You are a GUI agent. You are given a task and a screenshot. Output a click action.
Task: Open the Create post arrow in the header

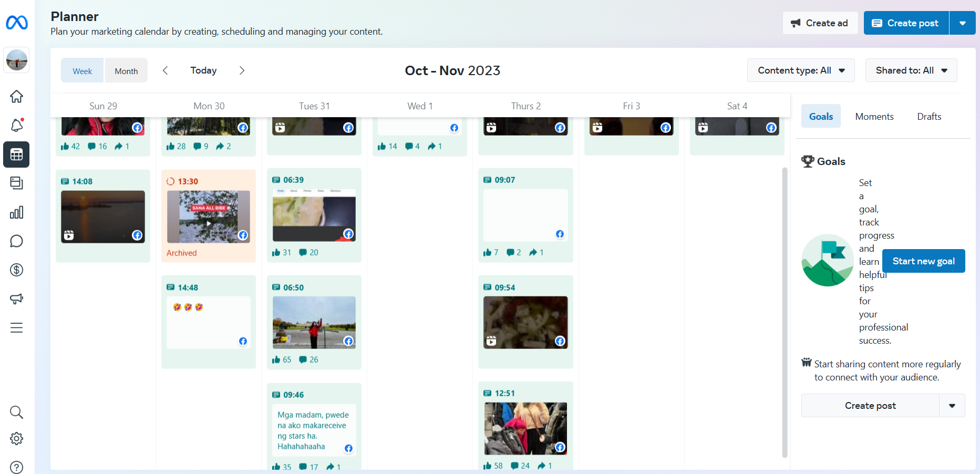pos(963,23)
